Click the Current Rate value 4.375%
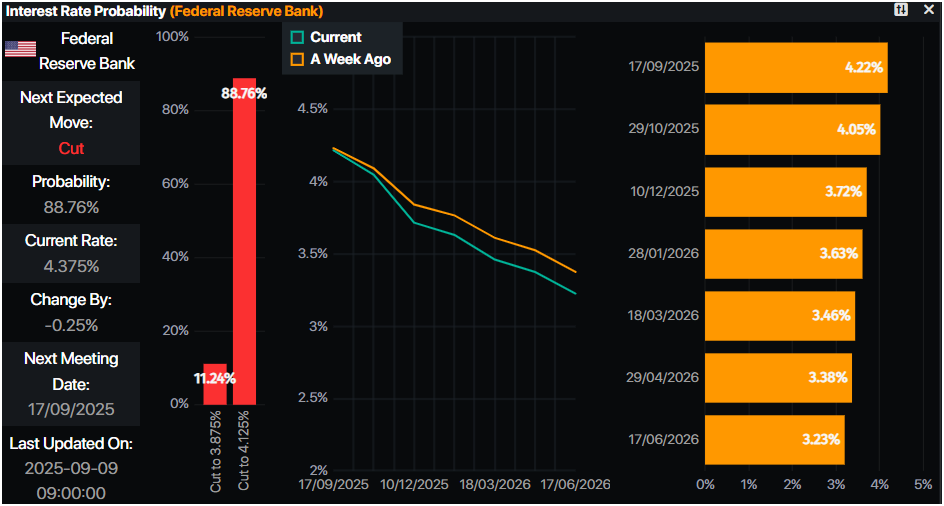Viewport: 944px width, 506px height. click(x=71, y=266)
